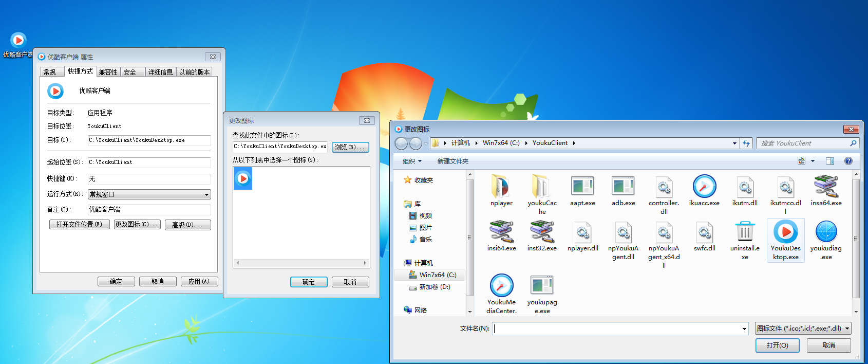The image size is (868, 364).
Task: Select insa64.exe installer icon
Action: pos(826,186)
